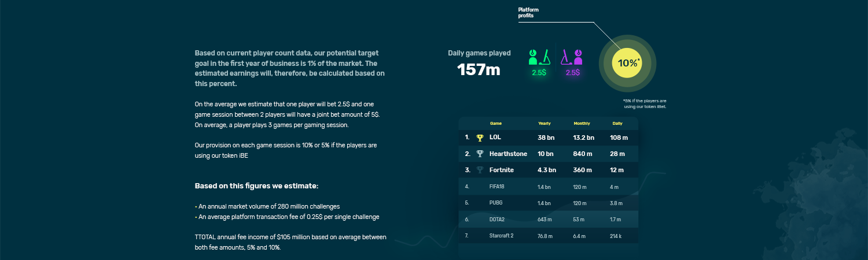Viewport: 868px width, 260px height.
Task: Click rank number 6. in the table
Action: [x=467, y=220]
